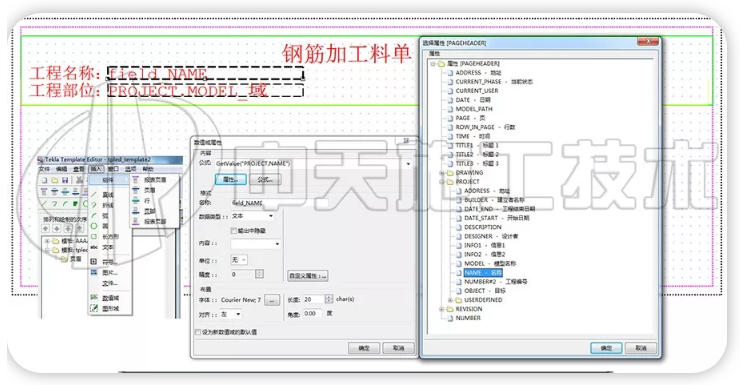Select the 'NAME - 名称' row under PROJECT

483,273
